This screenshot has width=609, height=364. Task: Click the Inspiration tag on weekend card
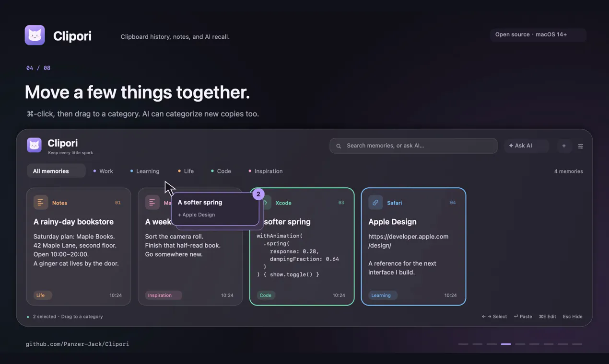[x=164, y=295]
